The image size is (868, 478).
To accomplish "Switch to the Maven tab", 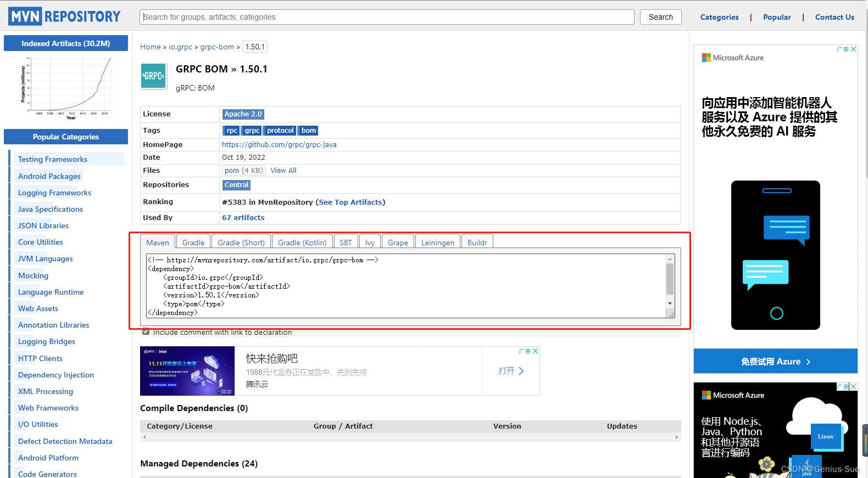I will (158, 243).
